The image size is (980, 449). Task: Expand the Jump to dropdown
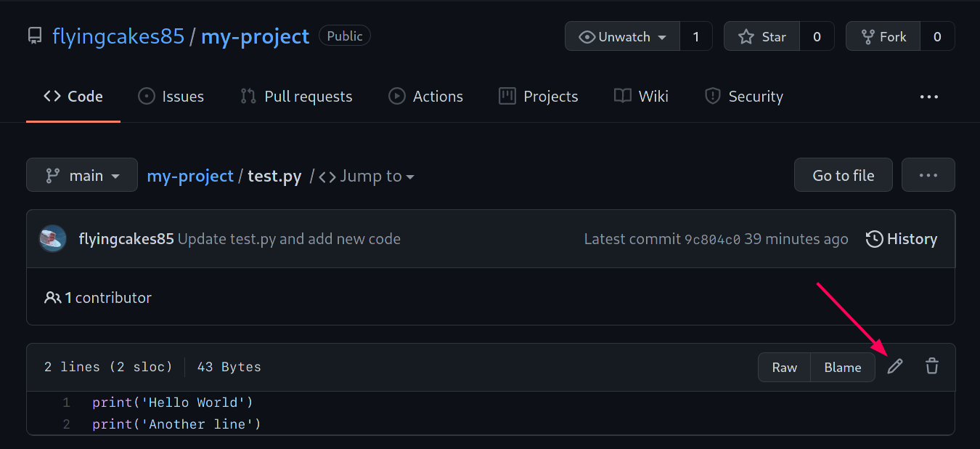[367, 176]
